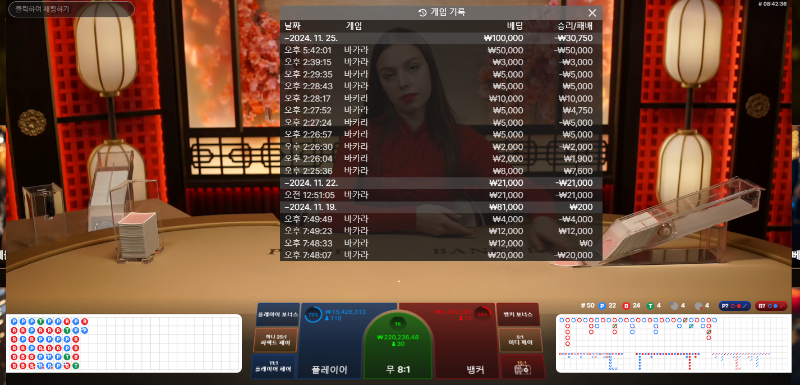Click the Banker Bonus side bet

tap(518, 315)
